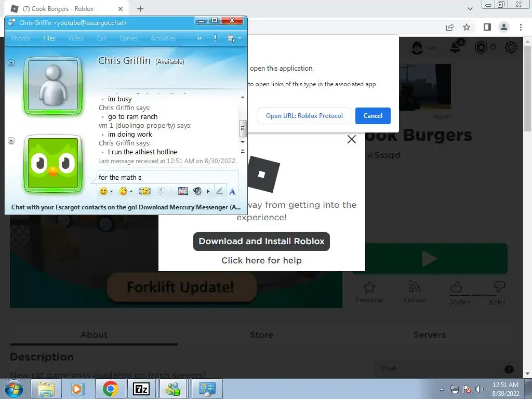The height and width of the screenshot is (399, 532).
Task: Expand hidden messenger toolbar items chevron
Action: (199, 38)
